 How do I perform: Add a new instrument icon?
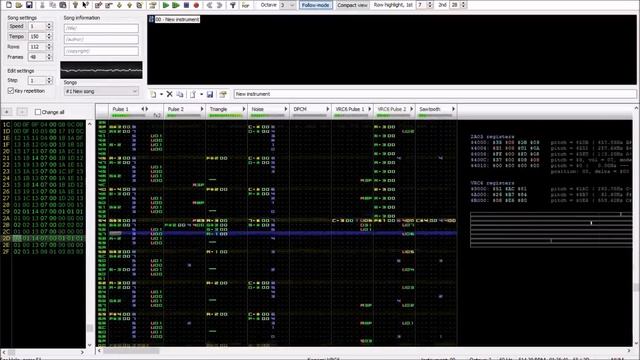(x=153, y=94)
